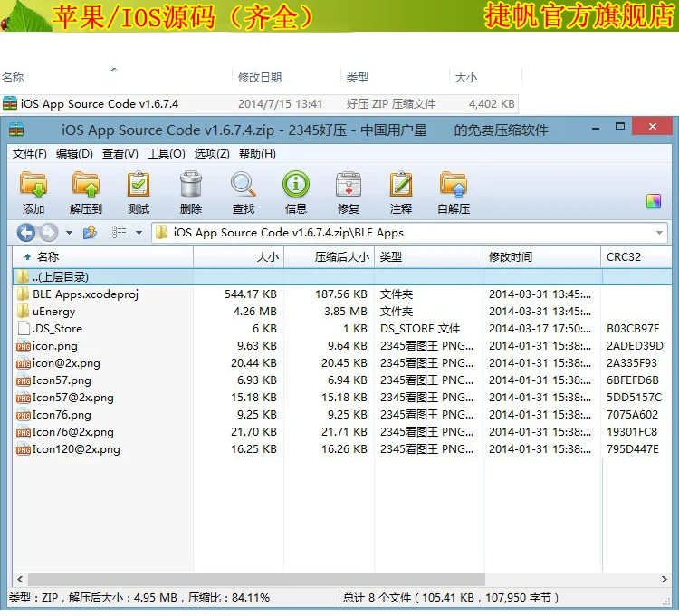Sort by the 修改时间 column header
This screenshot has width=679, height=616.
pyautogui.click(x=542, y=257)
